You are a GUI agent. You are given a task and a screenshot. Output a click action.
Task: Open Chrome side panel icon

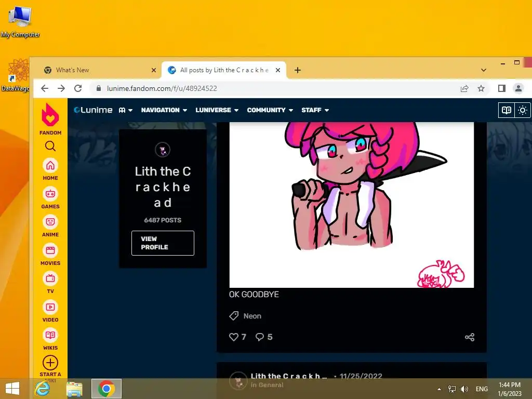[x=502, y=88]
